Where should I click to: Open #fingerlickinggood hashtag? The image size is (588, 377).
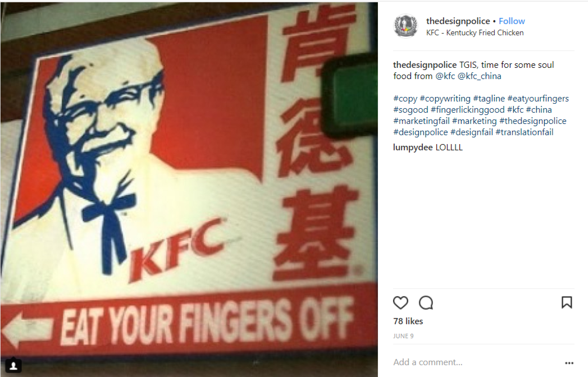coord(468,110)
